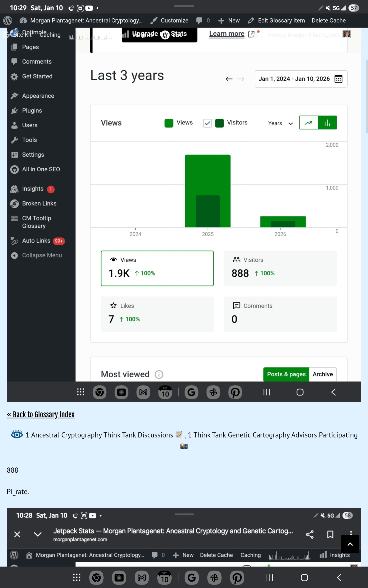The image size is (368, 588).
Task: Click the share icon in browser header
Action: pos(310,534)
